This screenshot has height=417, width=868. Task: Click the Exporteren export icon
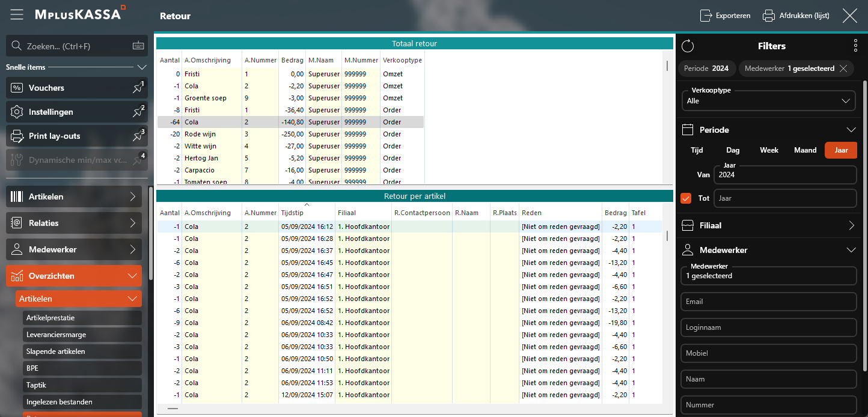point(706,16)
